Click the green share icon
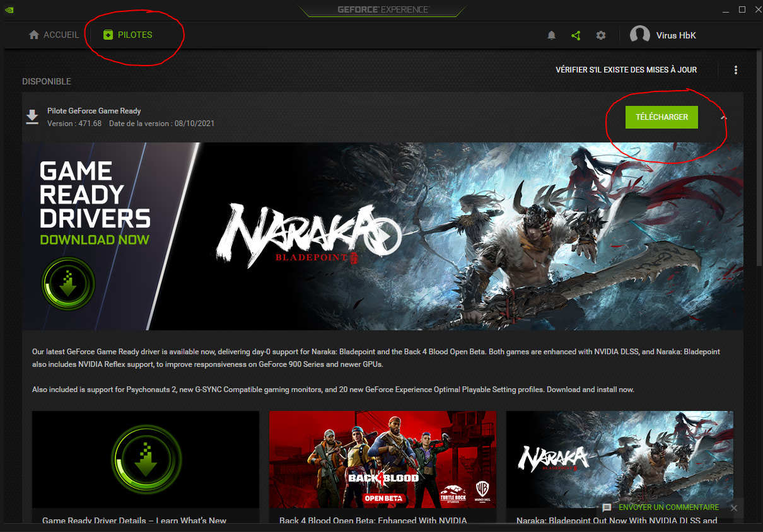The width and height of the screenshot is (763, 532). point(576,35)
